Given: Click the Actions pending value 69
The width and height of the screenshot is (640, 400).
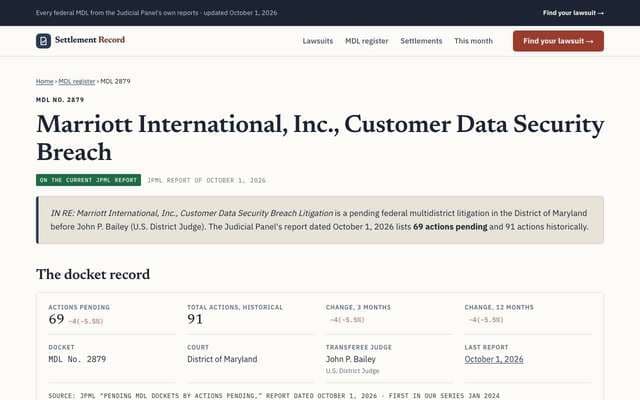Looking at the screenshot, I should 56,319.
